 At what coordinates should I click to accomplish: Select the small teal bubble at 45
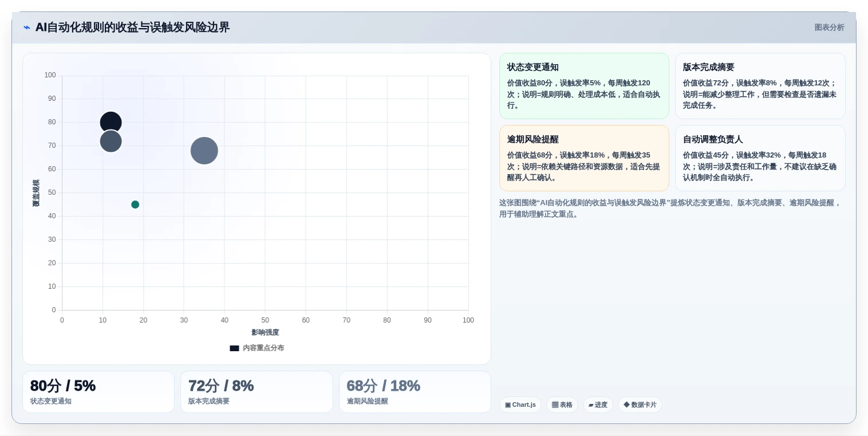coord(135,205)
